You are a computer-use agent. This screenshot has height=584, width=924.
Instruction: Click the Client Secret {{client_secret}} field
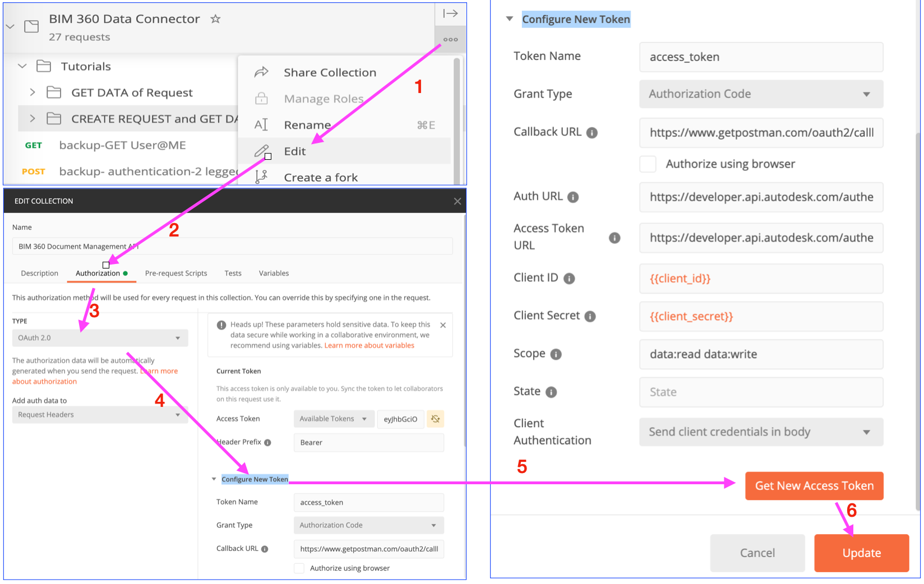click(761, 317)
